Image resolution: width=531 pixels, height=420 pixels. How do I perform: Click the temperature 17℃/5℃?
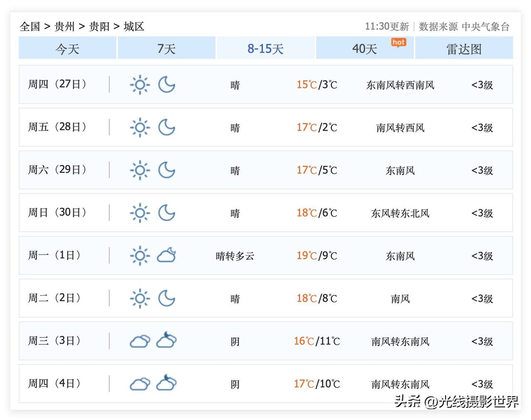pyautogui.click(x=317, y=170)
